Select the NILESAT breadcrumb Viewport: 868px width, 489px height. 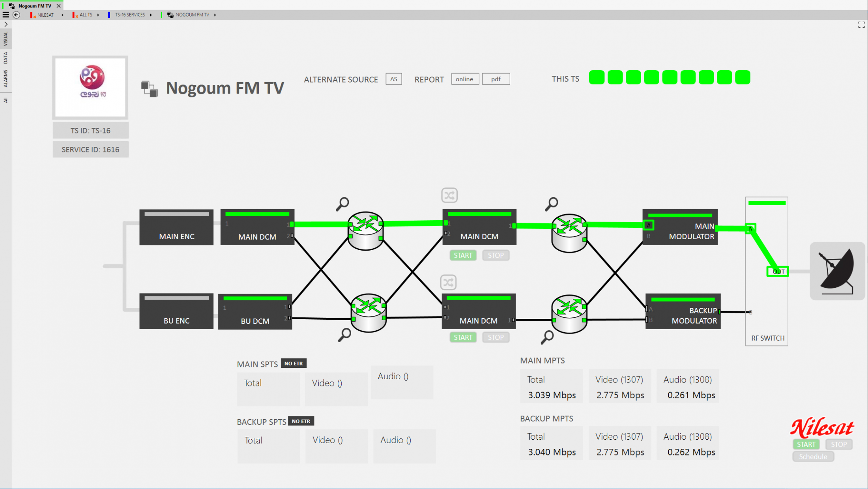click(45, 15)
